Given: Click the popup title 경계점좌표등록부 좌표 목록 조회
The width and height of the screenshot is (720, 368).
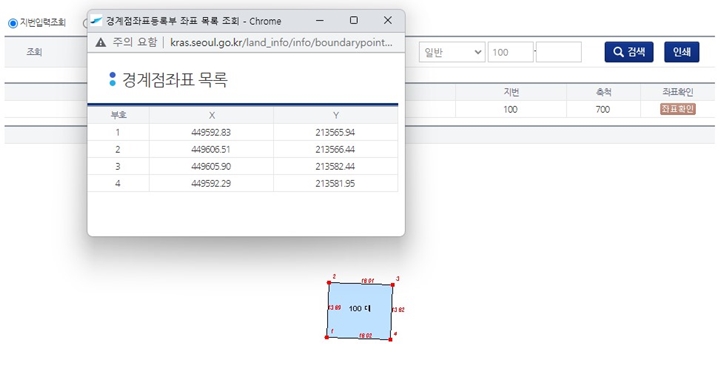Looking at the screenshot, I should pos(173,21).
